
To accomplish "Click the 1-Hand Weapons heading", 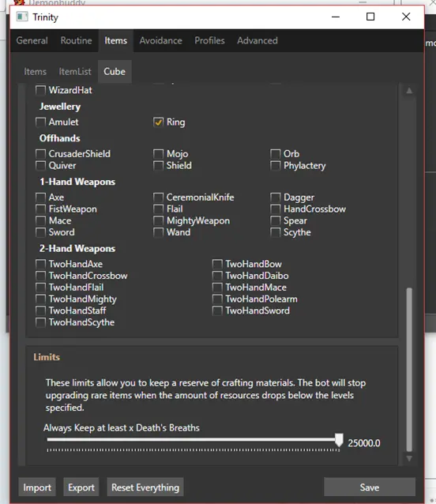I will (x=77, y=182).
